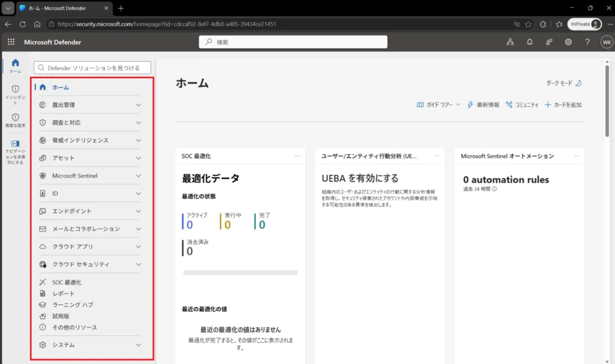Expand the ID chevron
The width and height of the screenshot is (615, 364).
(x=139, y=193)
